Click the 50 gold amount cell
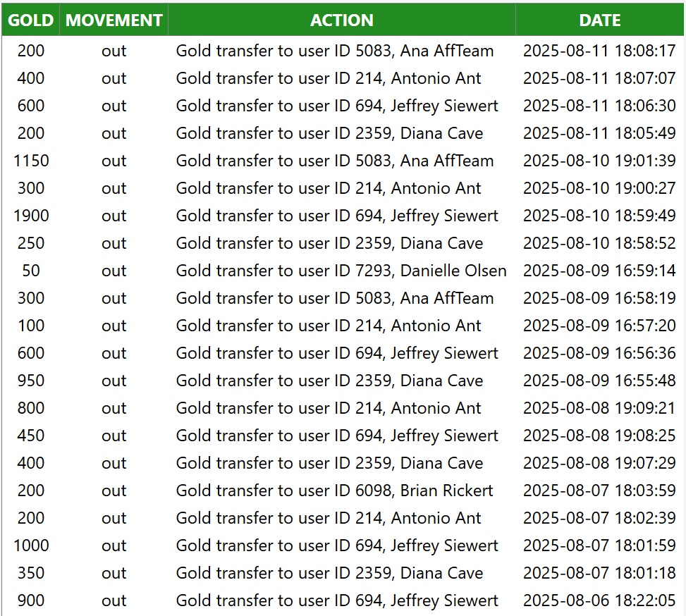Viewport: 686px width, 616px height. click(x=31, y=271)
